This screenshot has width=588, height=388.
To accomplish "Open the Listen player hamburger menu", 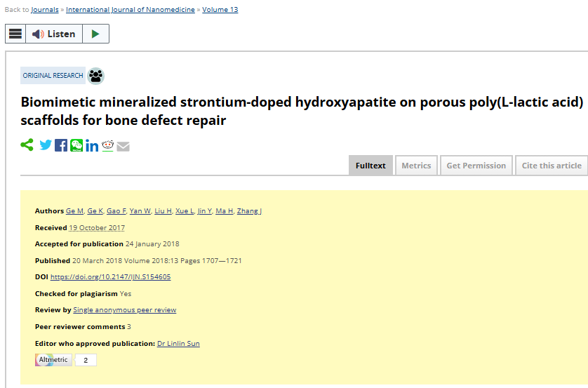I will point(15,34).
